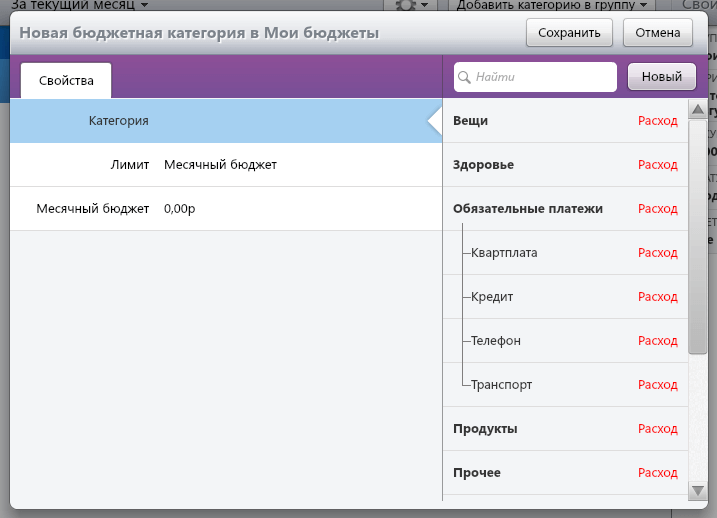The height and width of the screenshot is (518, 717).
Task: Click the scroll up arrow in category list
Action: point(698,109)
